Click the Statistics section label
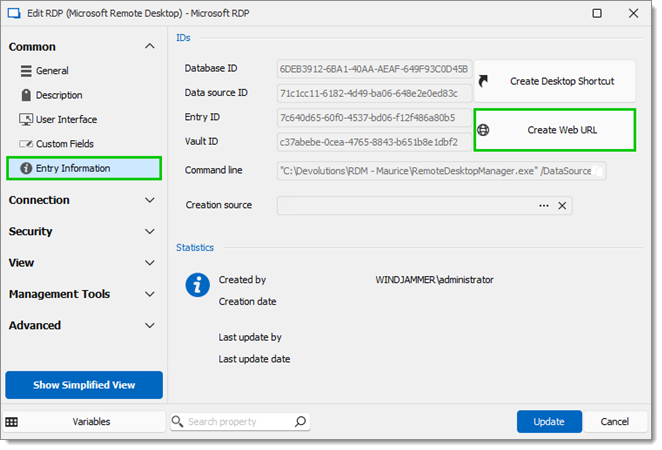The width and height of the screenshot is (662, 450). 195,247
